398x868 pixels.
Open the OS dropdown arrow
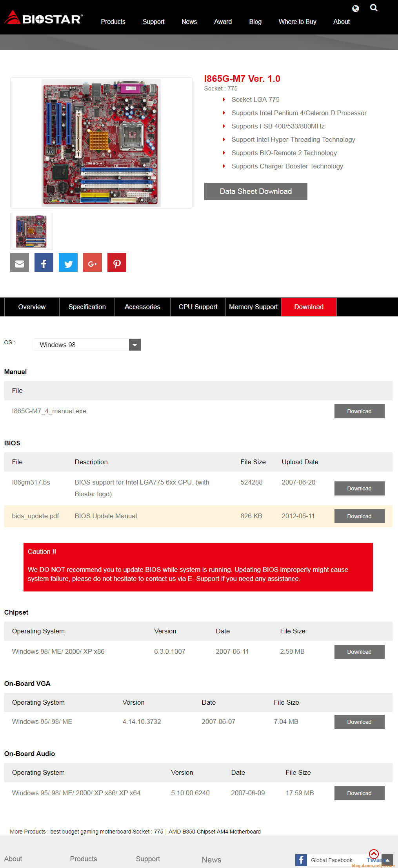[135, 345]
